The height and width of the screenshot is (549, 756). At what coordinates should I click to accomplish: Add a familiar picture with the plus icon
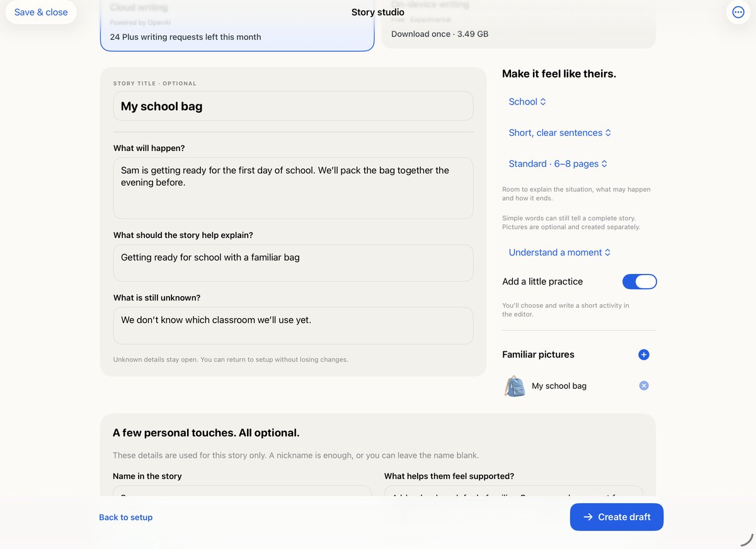[643, 354]
